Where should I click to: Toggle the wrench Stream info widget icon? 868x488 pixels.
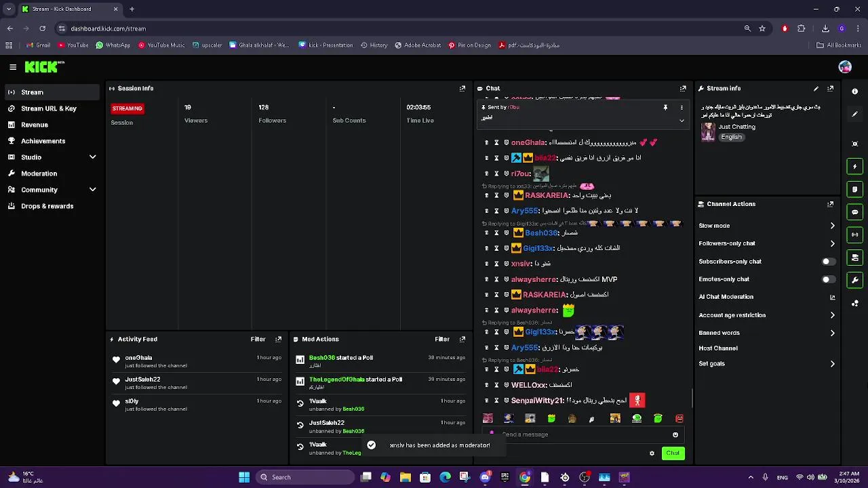point(854,280)
